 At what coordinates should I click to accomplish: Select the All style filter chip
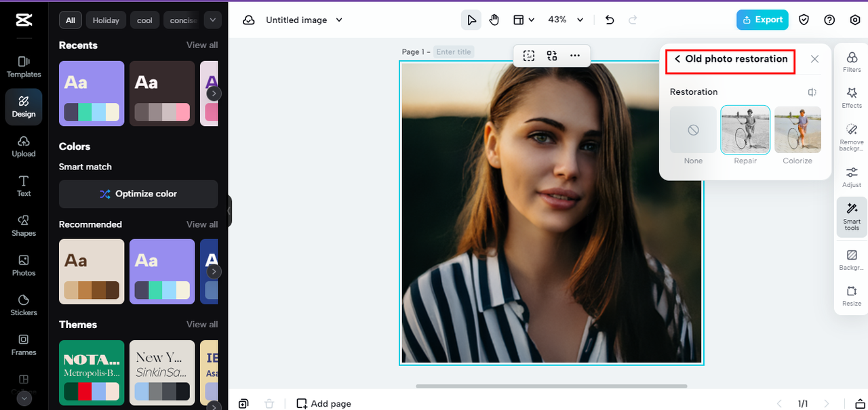tap(71, 20)
